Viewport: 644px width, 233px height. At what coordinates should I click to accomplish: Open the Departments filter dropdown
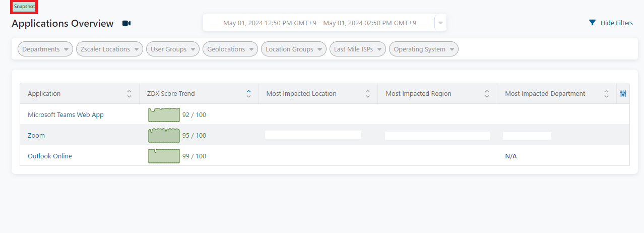[x=45, y=49]
